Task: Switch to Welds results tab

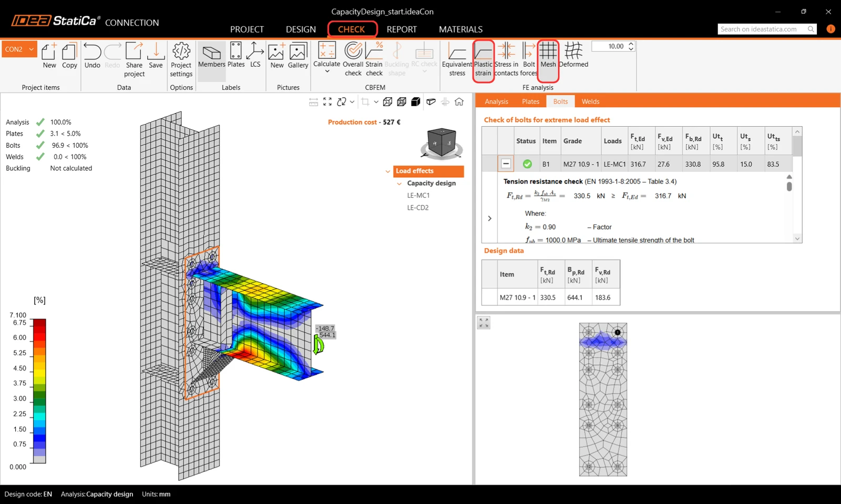Action: click(x=590, y=101)
